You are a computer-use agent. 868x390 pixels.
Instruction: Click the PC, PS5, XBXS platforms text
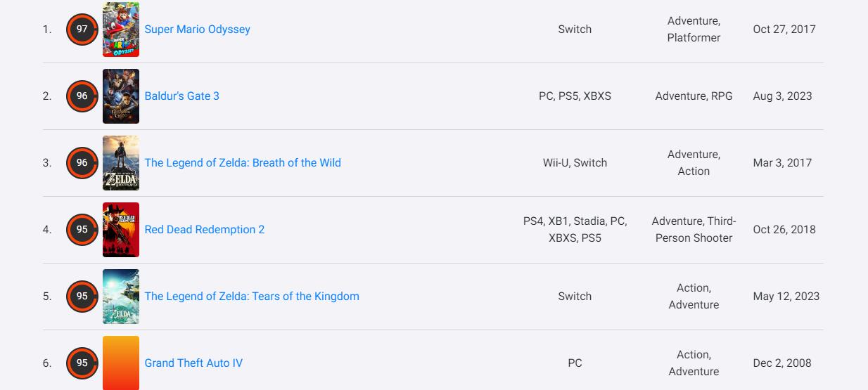pos(575,96)
